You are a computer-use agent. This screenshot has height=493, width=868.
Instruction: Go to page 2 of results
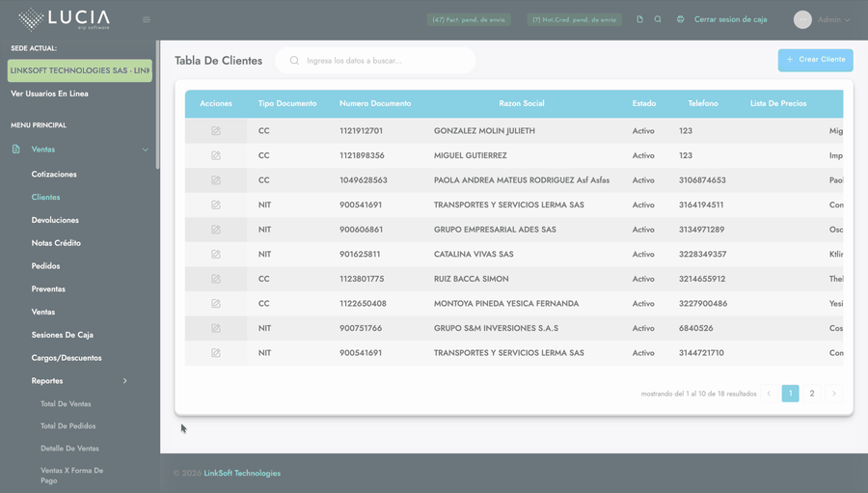coord(812,394)
